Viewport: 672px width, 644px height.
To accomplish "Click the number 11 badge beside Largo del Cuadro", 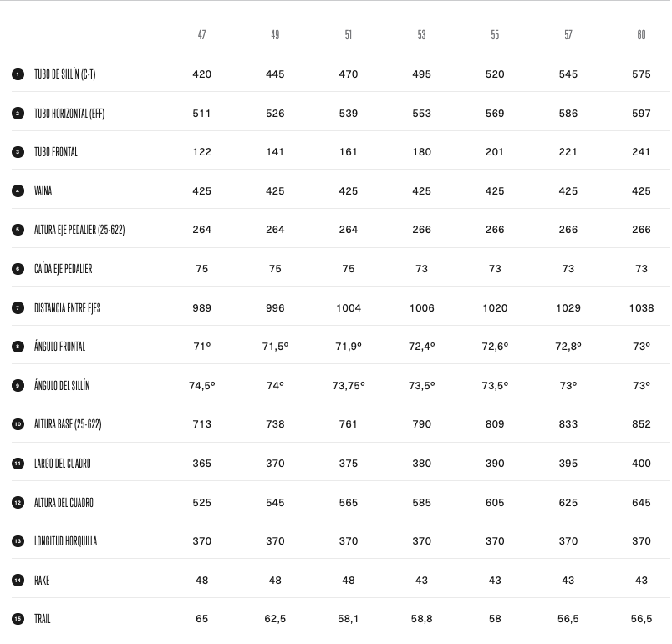I will click(x=18, y=464).
